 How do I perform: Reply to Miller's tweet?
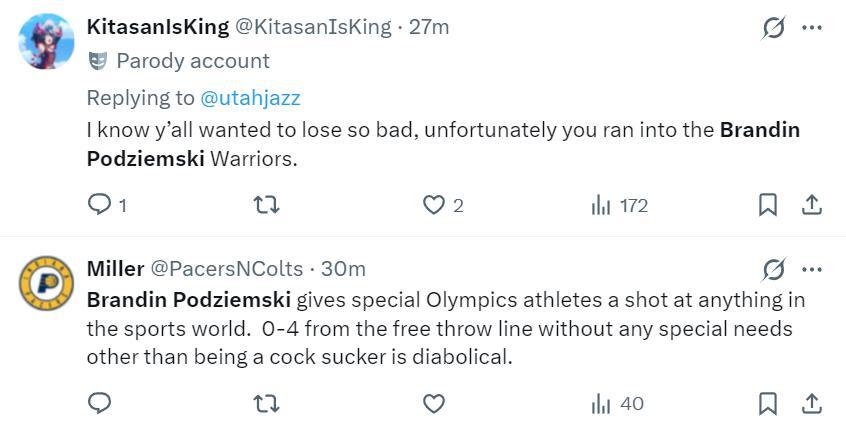pyautogui.click(x=100, y=404)
